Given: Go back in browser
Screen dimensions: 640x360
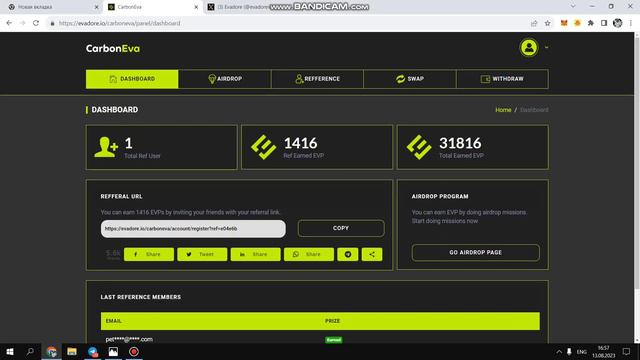Looking at the screenshot, I should pos(9,23).
